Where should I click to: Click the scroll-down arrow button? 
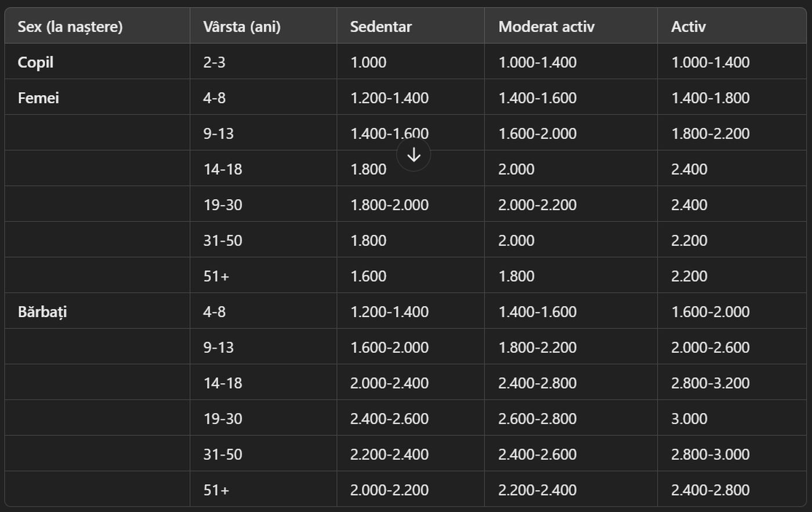(x=414, y=155)
